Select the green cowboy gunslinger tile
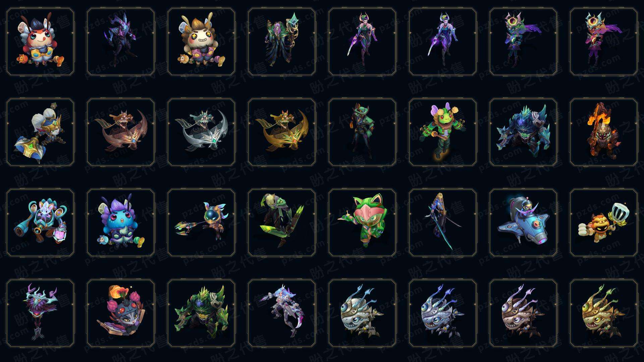This screenshot has height=362, width=644. pos(362,132)
